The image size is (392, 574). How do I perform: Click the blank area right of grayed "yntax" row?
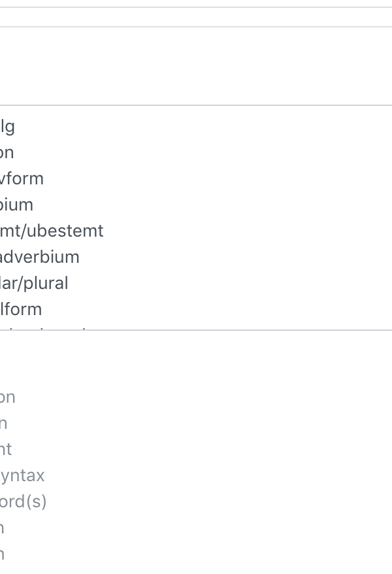pos(218,475)
